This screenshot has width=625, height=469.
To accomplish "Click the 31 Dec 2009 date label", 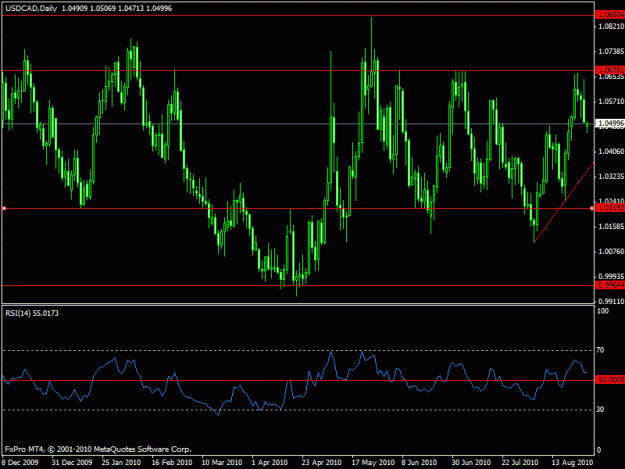I will 72,463.
